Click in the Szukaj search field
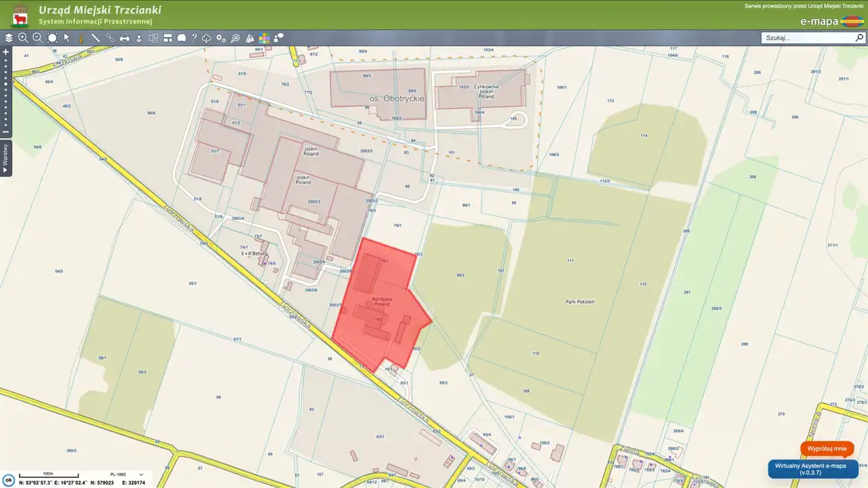The height and width of the screenshot is (488, 868). 807,38
